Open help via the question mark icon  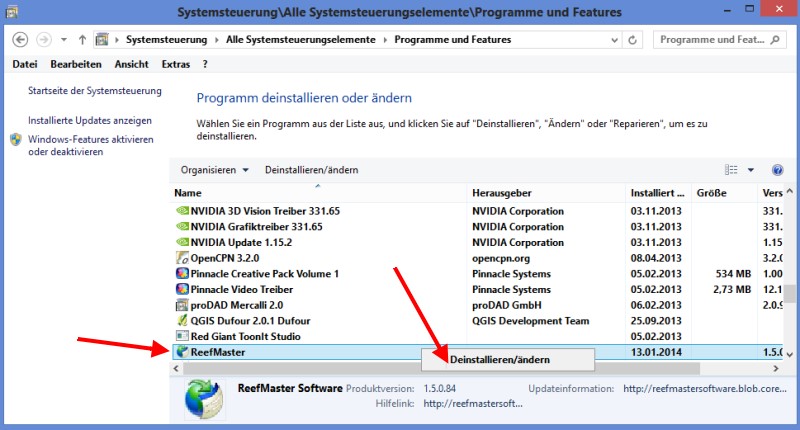pos(777,170)
